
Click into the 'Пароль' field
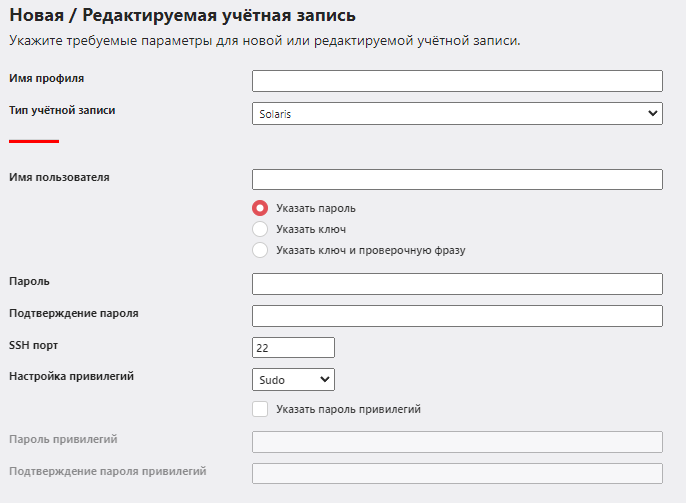coord(457,284)
